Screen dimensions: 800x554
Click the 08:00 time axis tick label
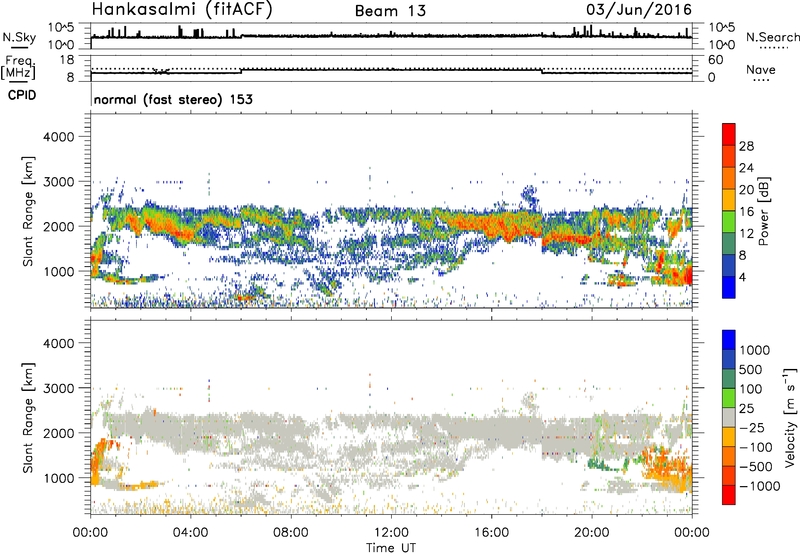pos(291,533)
